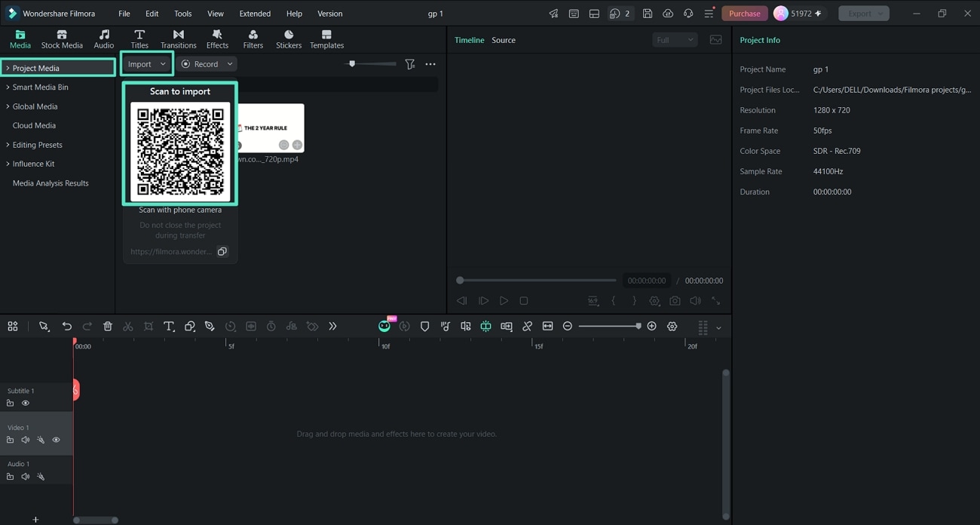The width and height of the screenshot is (980, 525).
Task: Toggle Subtitle 1 track visibility
Action: (26, 404)
